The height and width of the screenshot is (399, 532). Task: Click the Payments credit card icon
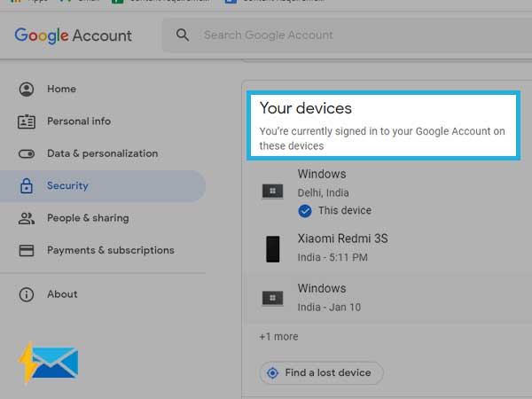[27, 250]
